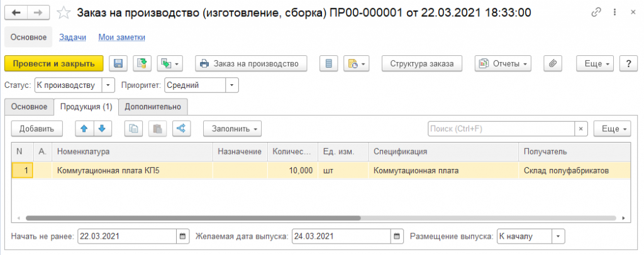
Task: Click the horizontal table scrollbar
Action: coord(193,218)
